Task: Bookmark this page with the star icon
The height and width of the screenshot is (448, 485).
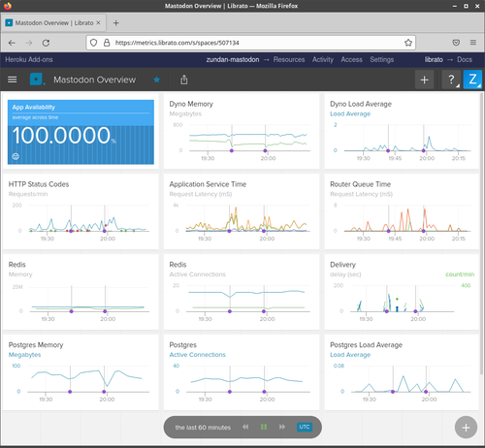Action: [408, 43]
